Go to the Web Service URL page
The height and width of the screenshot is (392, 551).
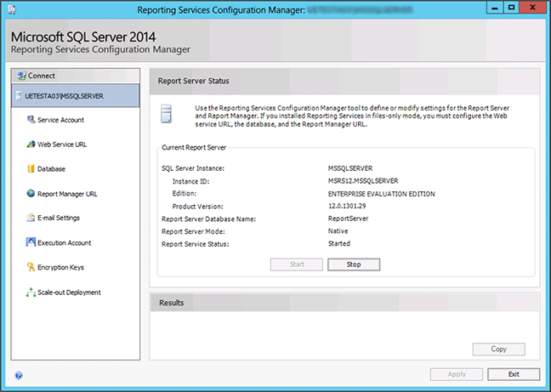[62, 145]
